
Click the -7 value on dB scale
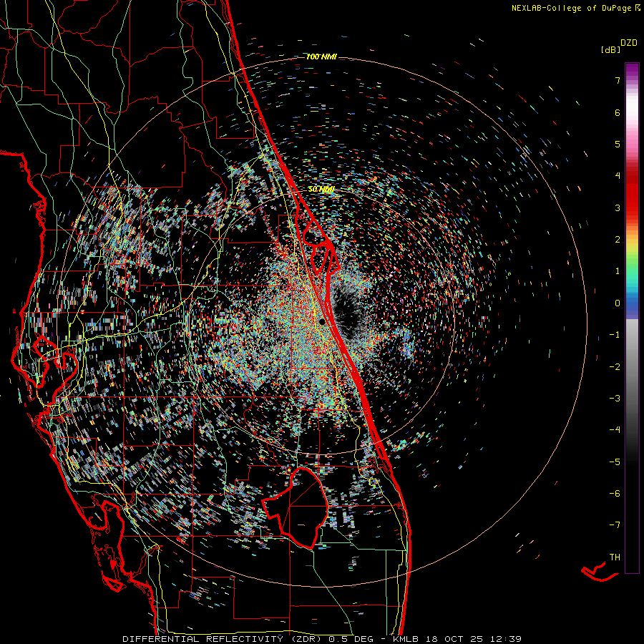click(x=615, y=525)
